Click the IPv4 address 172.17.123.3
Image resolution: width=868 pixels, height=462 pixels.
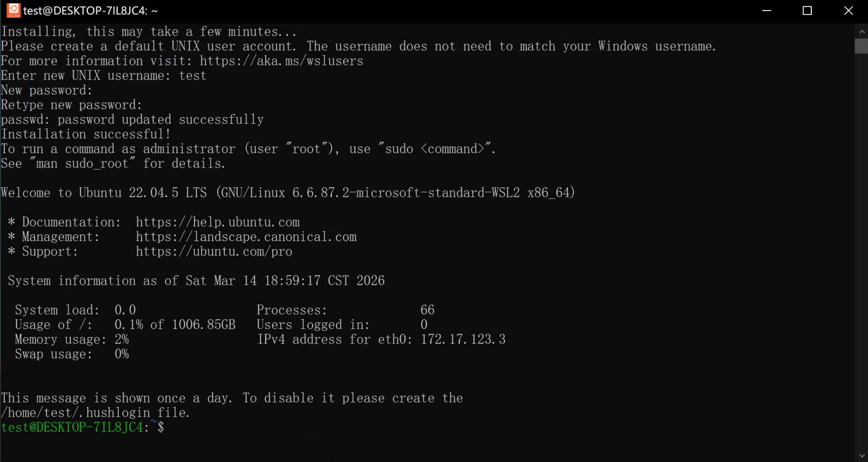coord(463,340)
